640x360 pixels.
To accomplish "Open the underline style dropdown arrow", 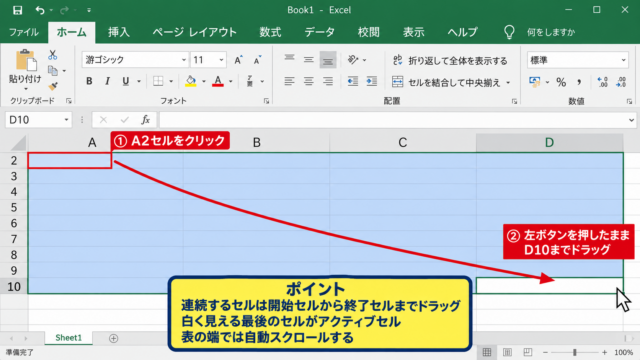I will [139, 81].
